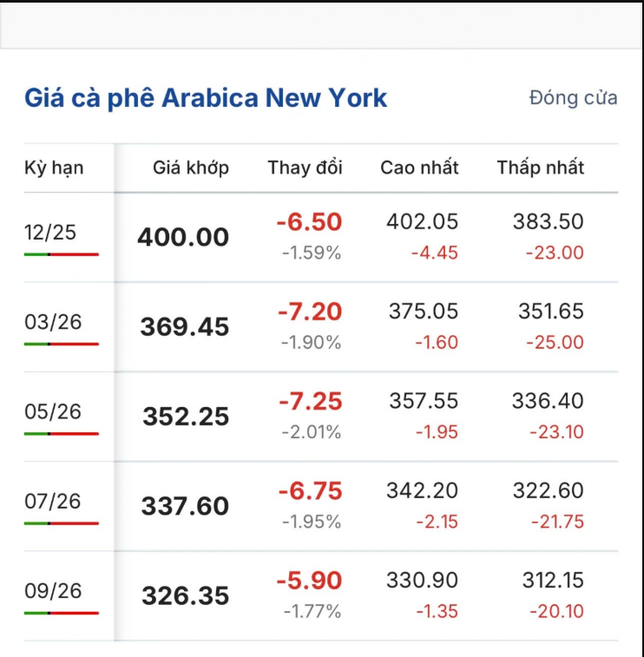Click the Đóng cửa market status label
The image size is (644, 657).
tap(573, 97)
